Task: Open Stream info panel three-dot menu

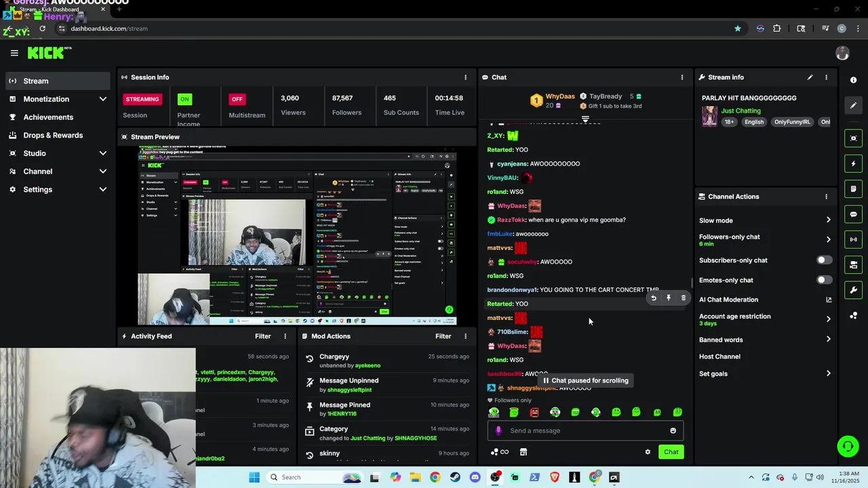Action: [x=826, y=77]
